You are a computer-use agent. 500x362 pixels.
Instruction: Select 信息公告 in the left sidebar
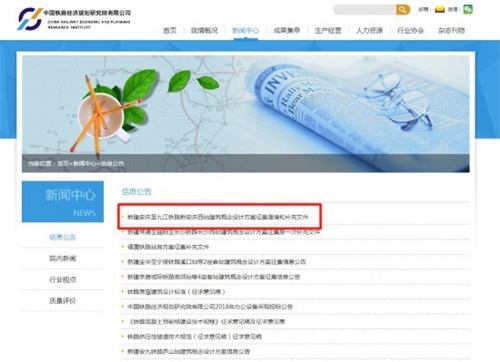coord(63,237)
